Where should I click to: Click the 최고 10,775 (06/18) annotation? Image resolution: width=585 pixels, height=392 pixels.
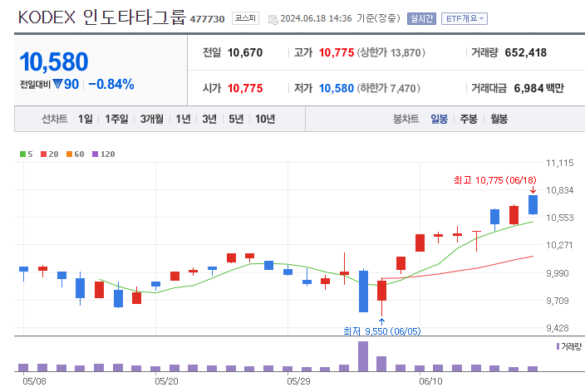[x=495, y=180]
